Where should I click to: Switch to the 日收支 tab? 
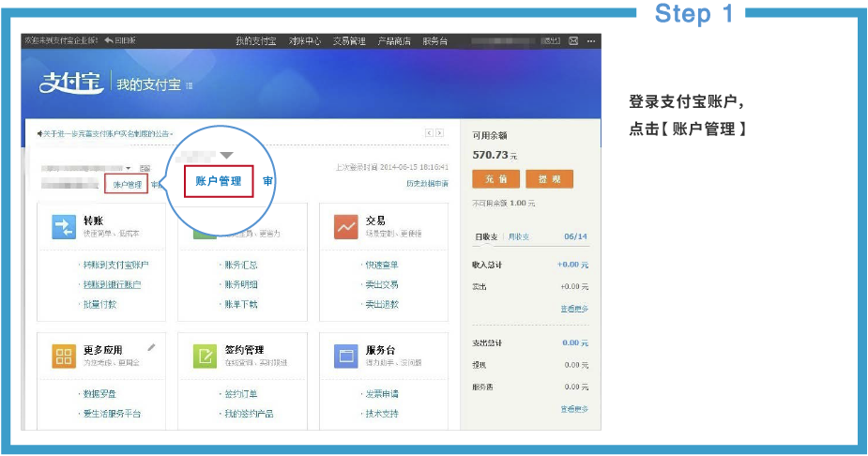[x=486, y=236]
